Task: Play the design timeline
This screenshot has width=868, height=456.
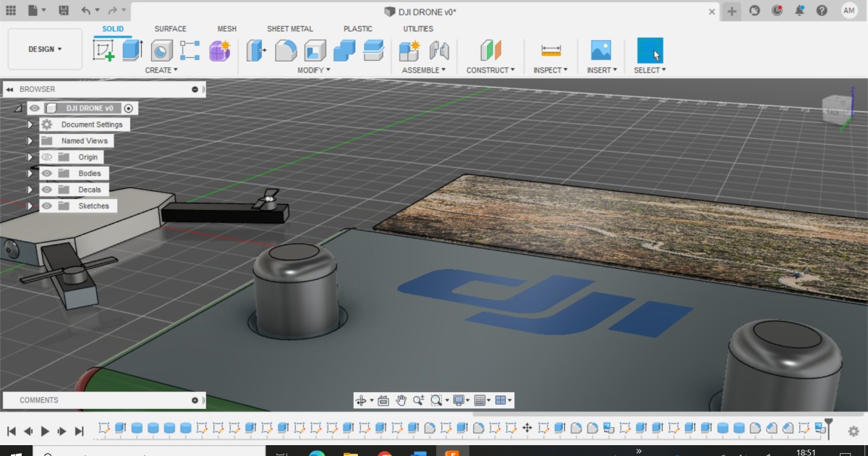Action: pyautogui.click(x=45, y=430)
